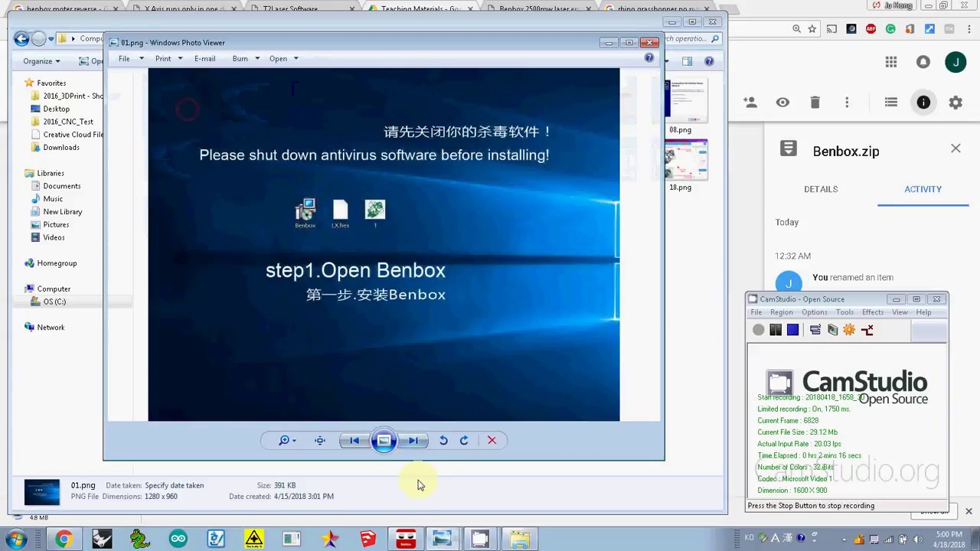Open Google apps grid
This screenshot has height=551, width=980.
891,62
